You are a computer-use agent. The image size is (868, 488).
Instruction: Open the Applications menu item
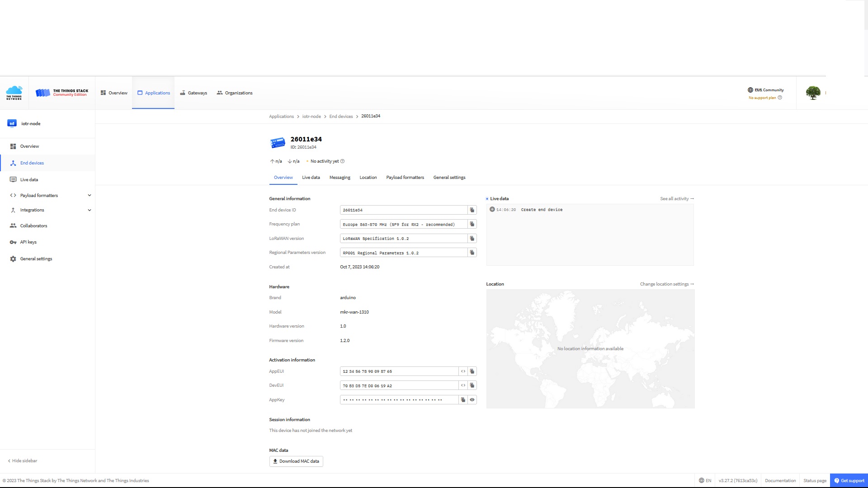pyautogui.click(x=153, y=93)
